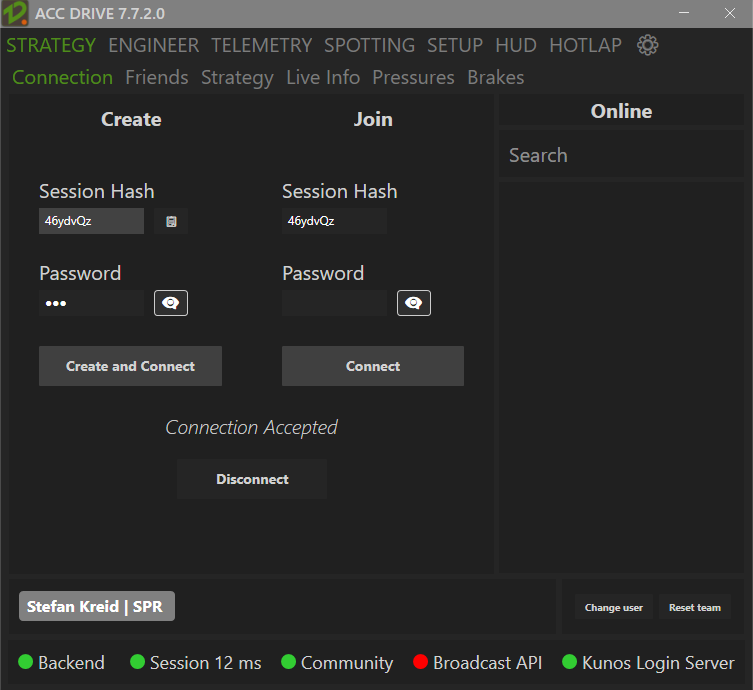
Task: Click the Community status label
Action: click(x=347, y=663)
